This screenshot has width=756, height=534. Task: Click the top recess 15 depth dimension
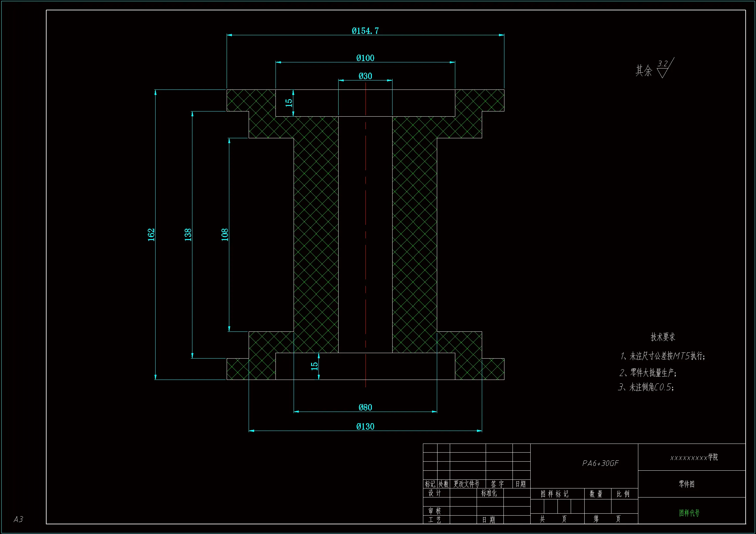coord(289,102)
